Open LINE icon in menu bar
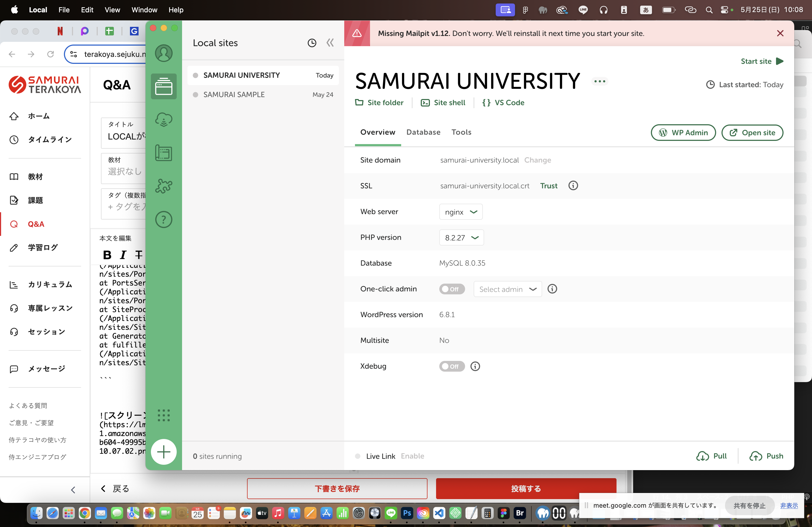 583,10
